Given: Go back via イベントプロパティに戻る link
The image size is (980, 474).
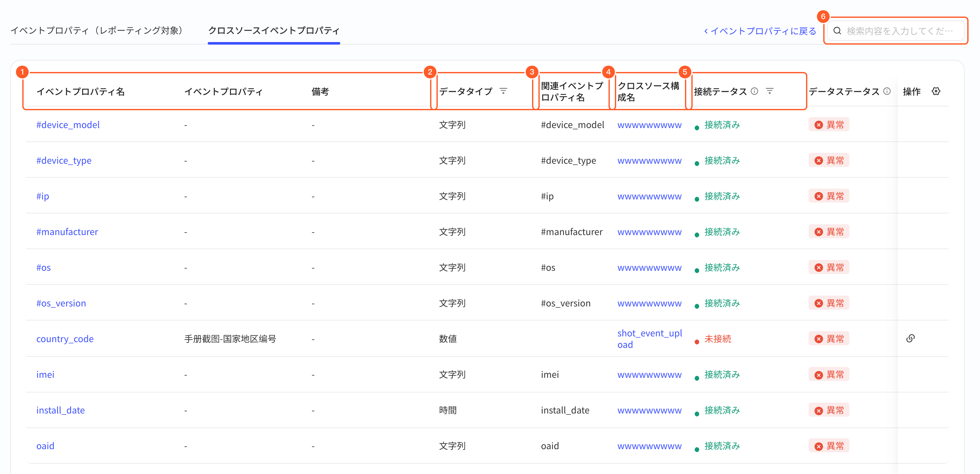Looking at the screenshot, I should coord(760,31).
